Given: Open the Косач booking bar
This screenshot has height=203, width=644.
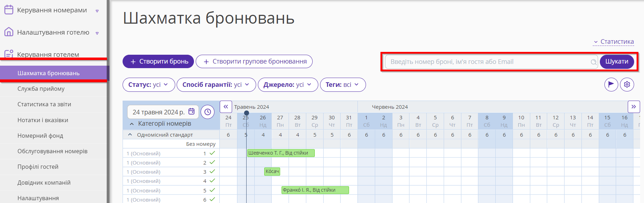Looking at the screenshot, I should coord(272,171).
